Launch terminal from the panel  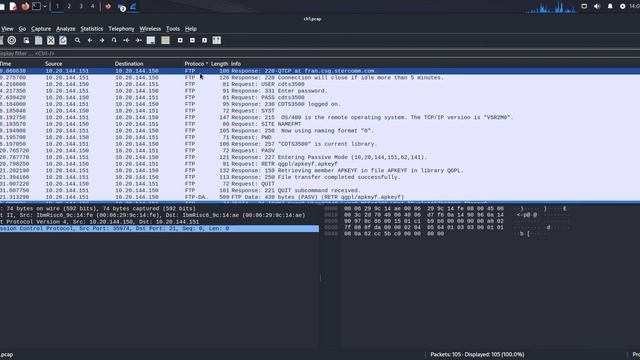pos(36,6)
